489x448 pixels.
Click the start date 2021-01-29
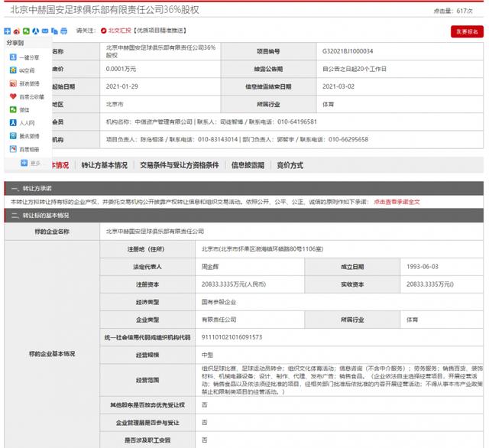coord(122,86)
